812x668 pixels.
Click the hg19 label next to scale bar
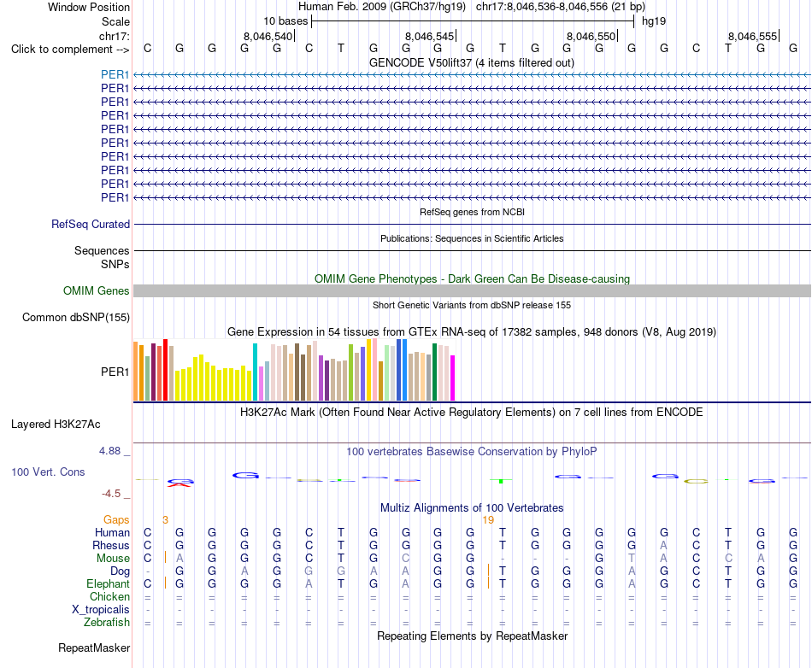coord(654,21)
